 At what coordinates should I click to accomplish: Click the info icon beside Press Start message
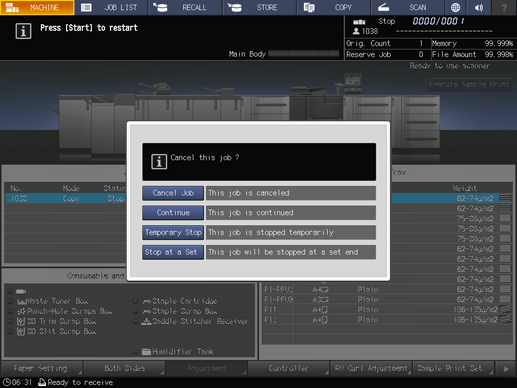[x=23, y=31]
